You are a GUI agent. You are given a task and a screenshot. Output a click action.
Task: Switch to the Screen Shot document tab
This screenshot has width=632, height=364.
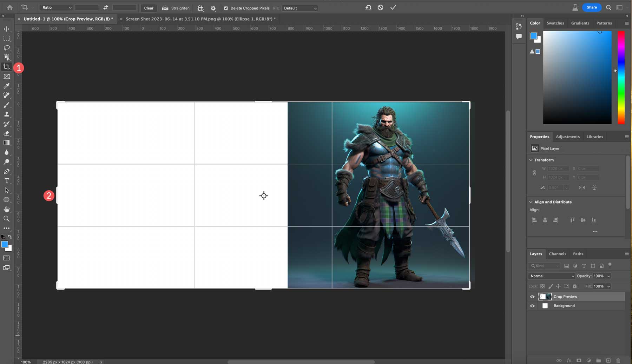coord(198,19)
